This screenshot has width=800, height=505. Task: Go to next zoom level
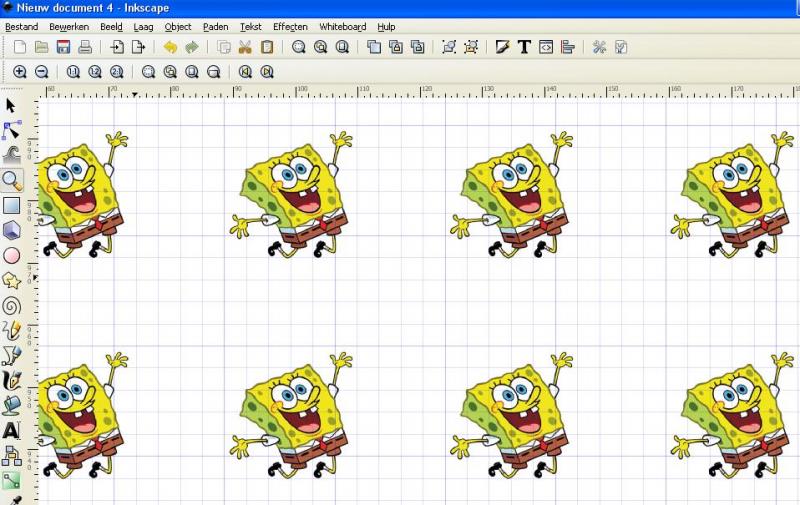267,72
